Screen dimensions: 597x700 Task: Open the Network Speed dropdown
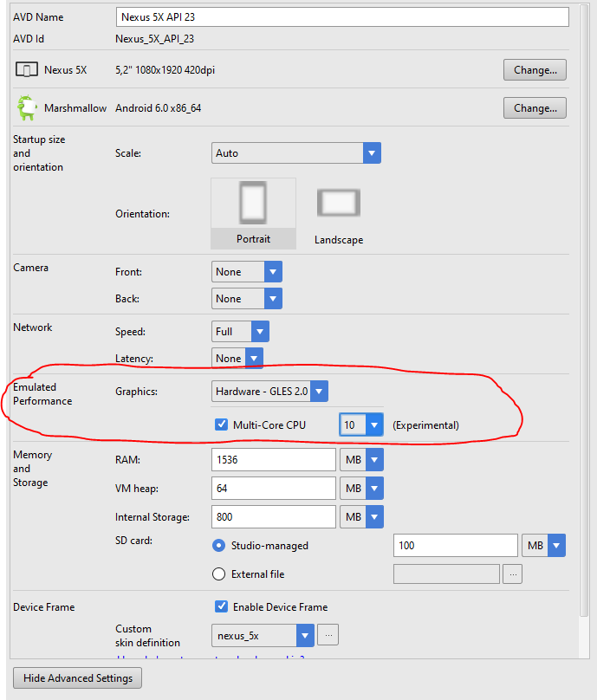[x=240, y=332]
